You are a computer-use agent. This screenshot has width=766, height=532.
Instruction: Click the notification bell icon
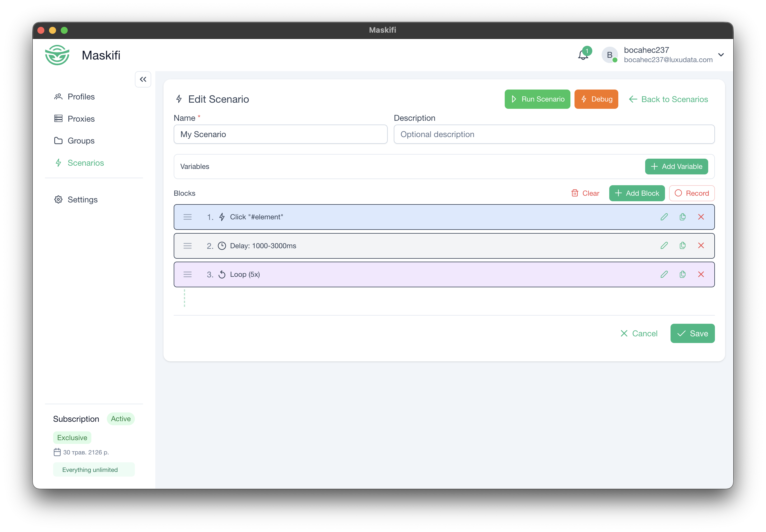tap(583, 55)
